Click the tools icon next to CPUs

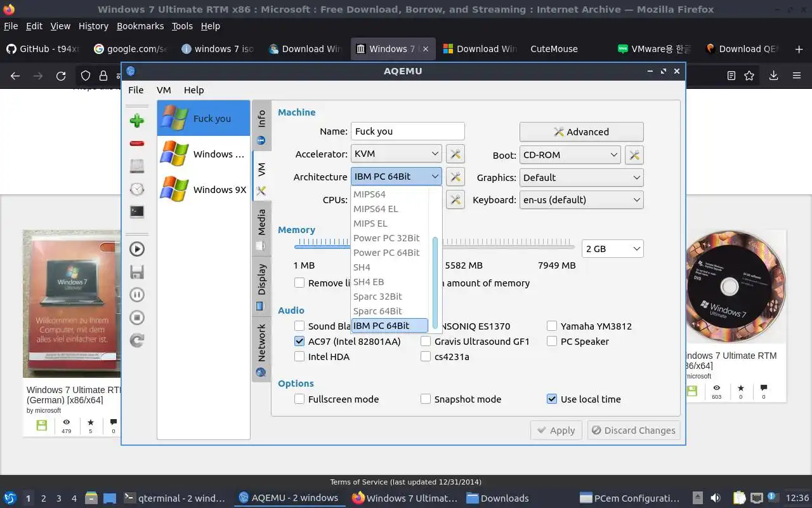point(455,199)
